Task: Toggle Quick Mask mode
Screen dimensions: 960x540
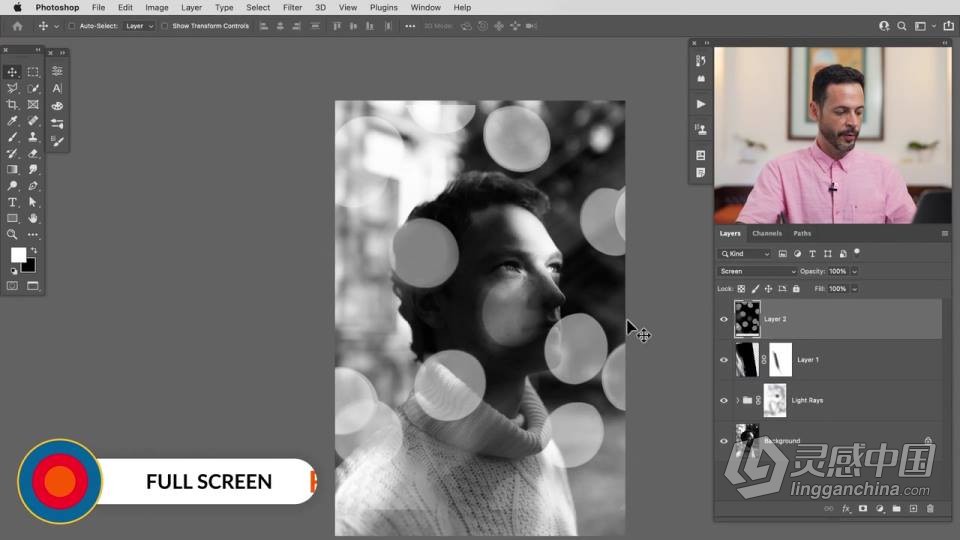Action: 12,286
